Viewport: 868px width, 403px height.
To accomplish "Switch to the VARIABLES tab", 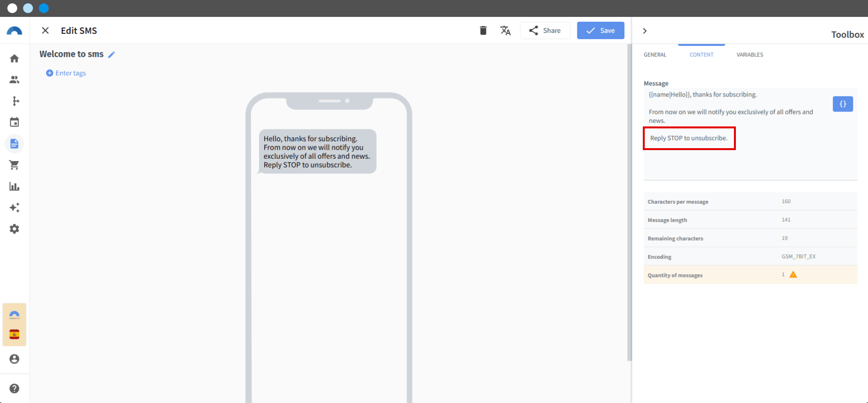I will pyautogui.click(x=750, y=55).
